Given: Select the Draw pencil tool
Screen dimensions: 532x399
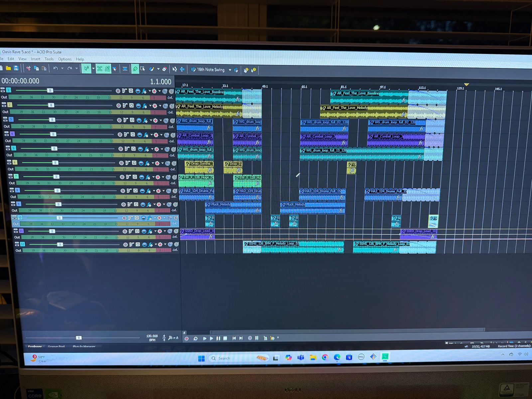Looking at the screenshot, I should (x=135, y=69).
